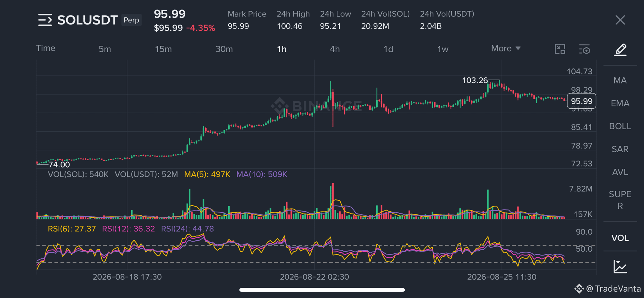Tap the 95.99 current price axis label
This screenshot has width=644, height=298.
[581, 101]
